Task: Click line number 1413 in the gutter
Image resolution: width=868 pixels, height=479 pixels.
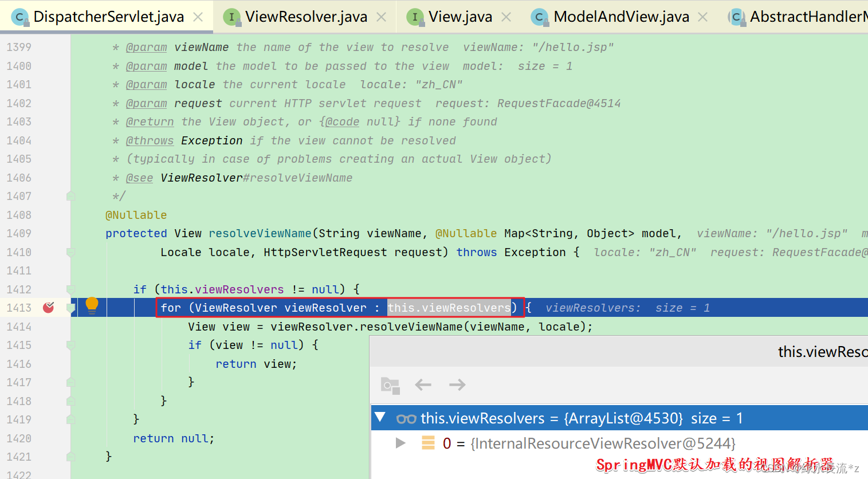Action: click(19, 308)
